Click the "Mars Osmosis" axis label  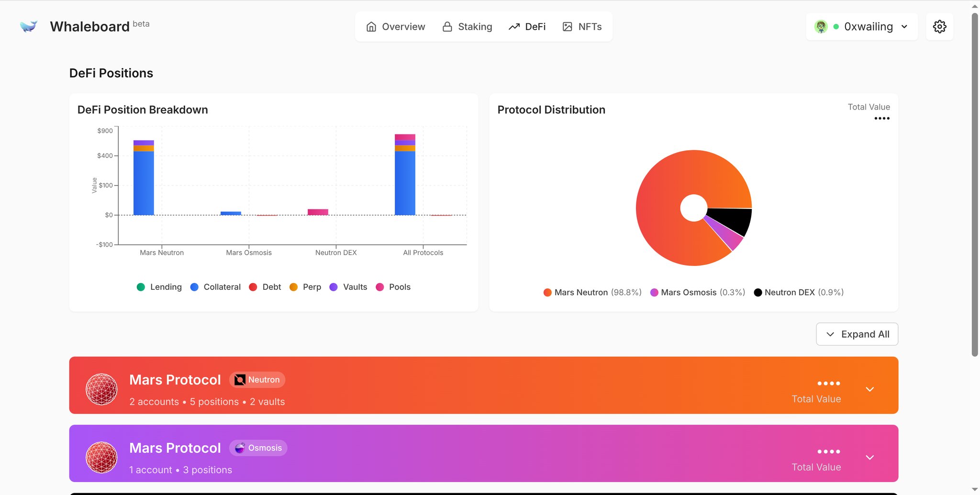(x=249, y=253)
